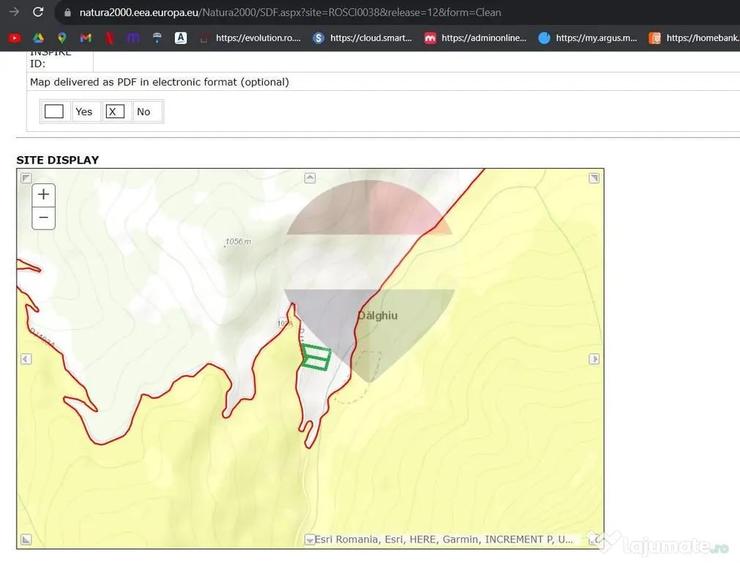Tick the Yes checkbox for PDF map
This screenshot has height=563, width=740.
(54, 111)
